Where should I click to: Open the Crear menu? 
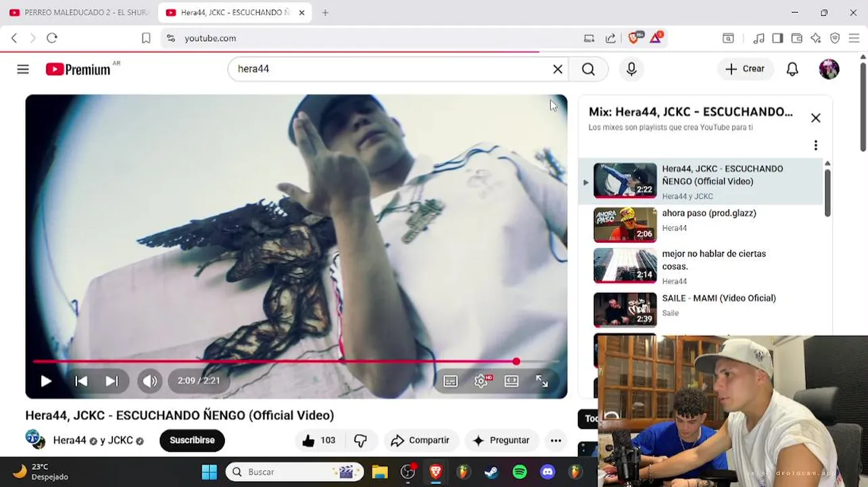(745, 69)
